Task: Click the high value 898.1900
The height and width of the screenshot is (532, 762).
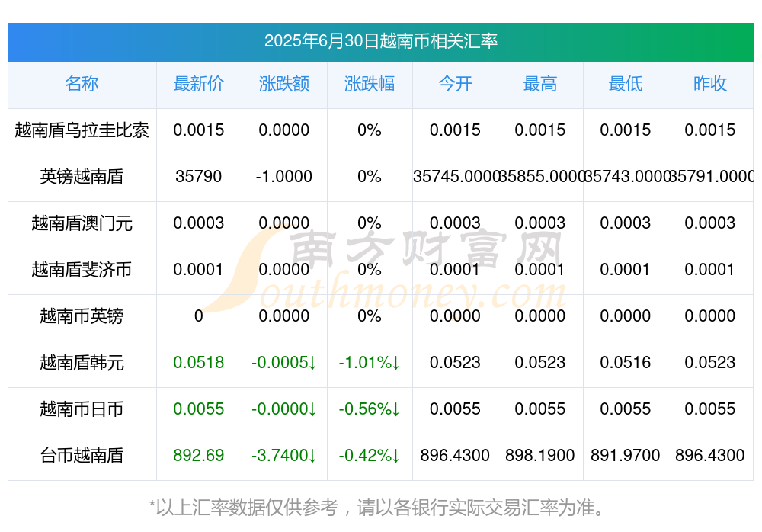Action: [x=540, y=456]
